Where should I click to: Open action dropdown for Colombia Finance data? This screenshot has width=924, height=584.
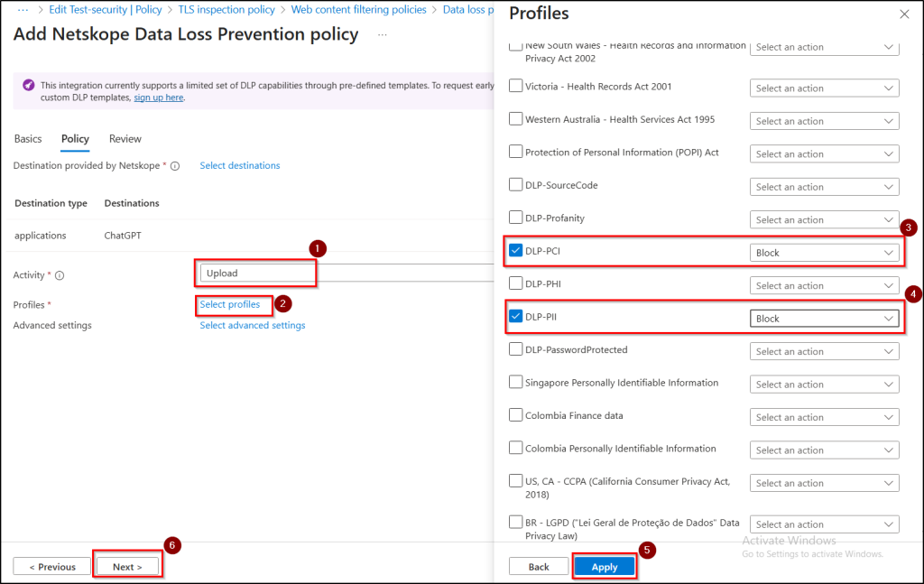[x=824, y=417]
